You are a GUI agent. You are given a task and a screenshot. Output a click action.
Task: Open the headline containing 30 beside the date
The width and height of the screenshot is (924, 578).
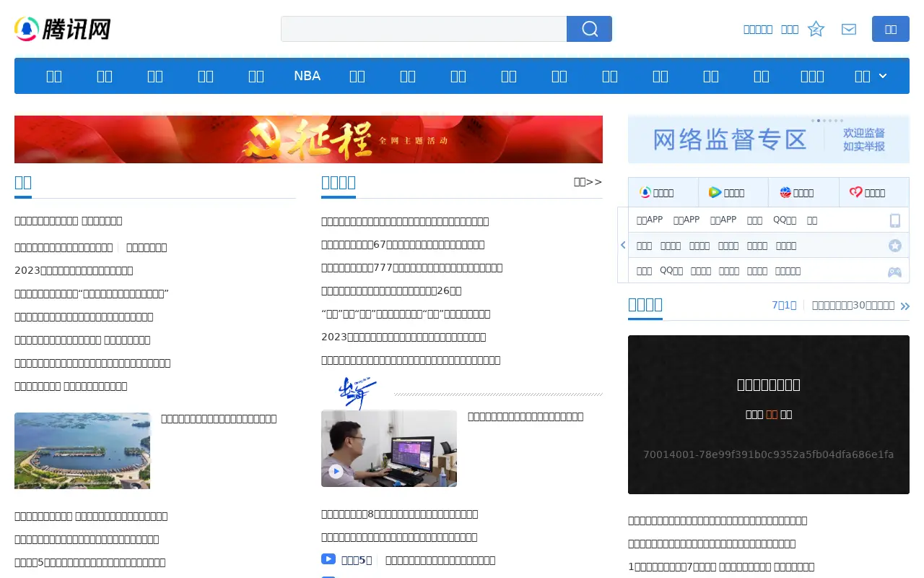tap(853, 306)
